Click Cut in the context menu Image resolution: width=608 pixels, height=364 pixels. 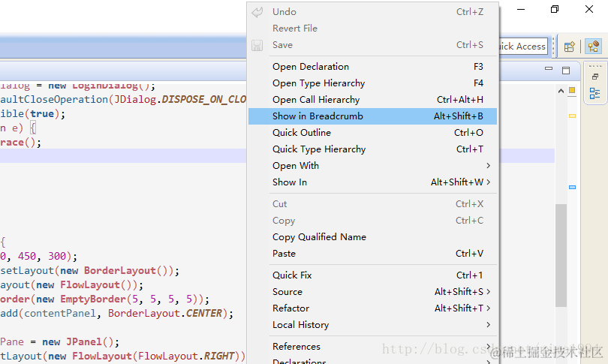coord(372,204)
